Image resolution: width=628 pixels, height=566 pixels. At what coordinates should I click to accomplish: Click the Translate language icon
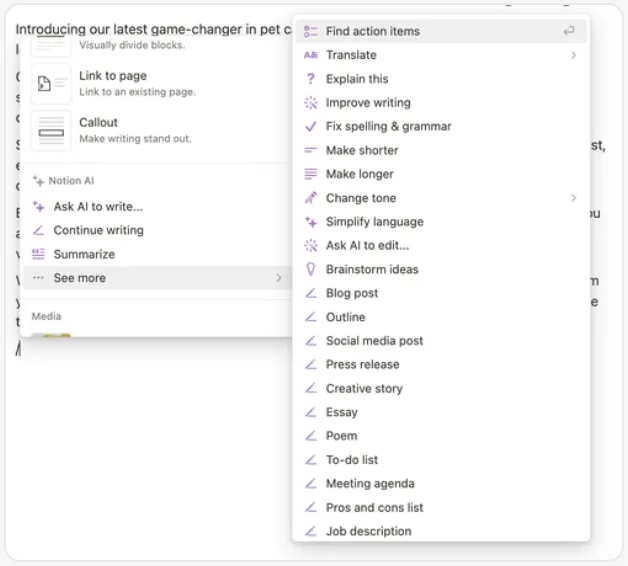[x=310, y=55]
